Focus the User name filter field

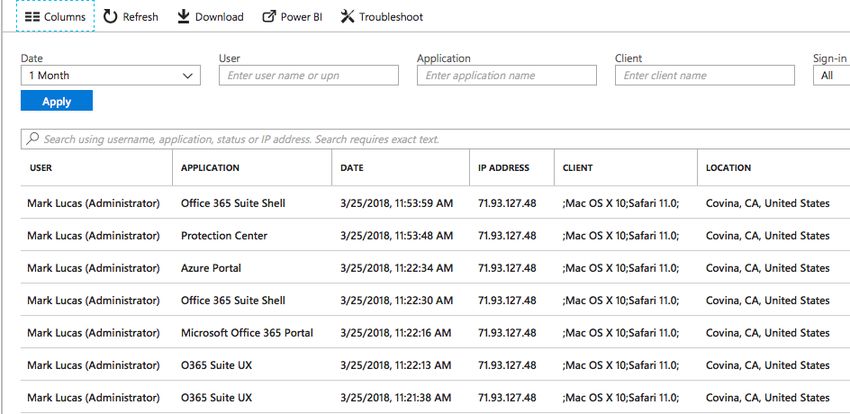coord(308,75)
